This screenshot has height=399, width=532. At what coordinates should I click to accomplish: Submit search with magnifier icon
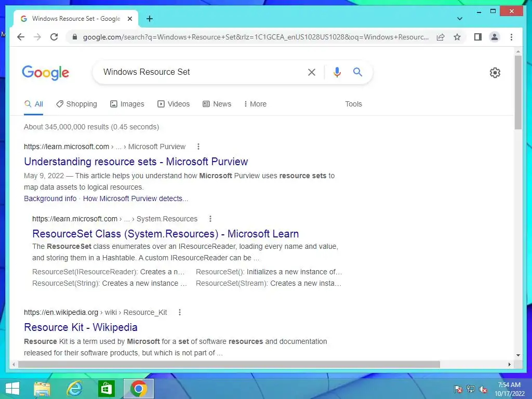(x=357, y=72)
